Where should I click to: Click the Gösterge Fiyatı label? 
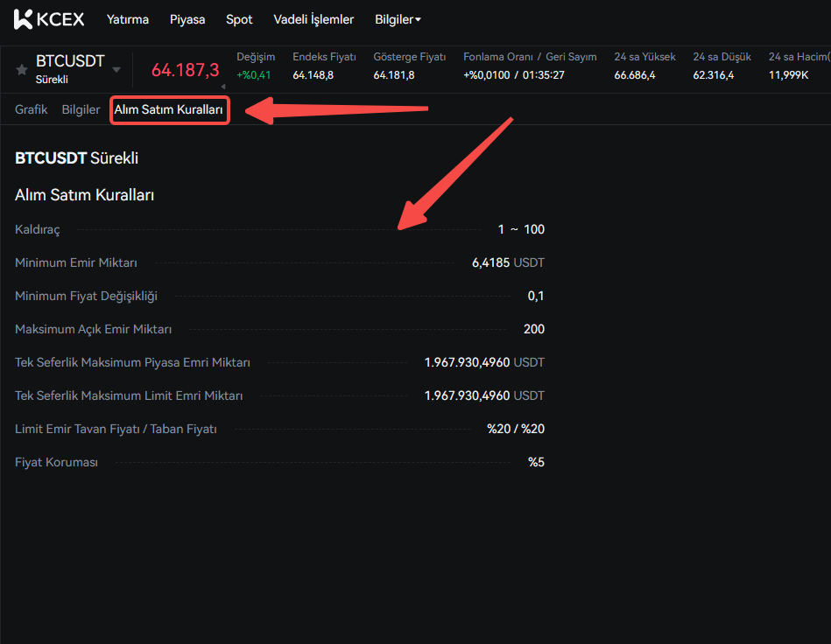tap(409, 57)
